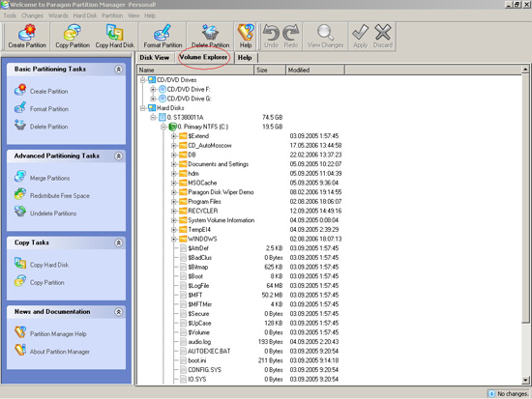532x399 pixels.
Task: Click the scroll up arrow of the file list
Action: 525,70
